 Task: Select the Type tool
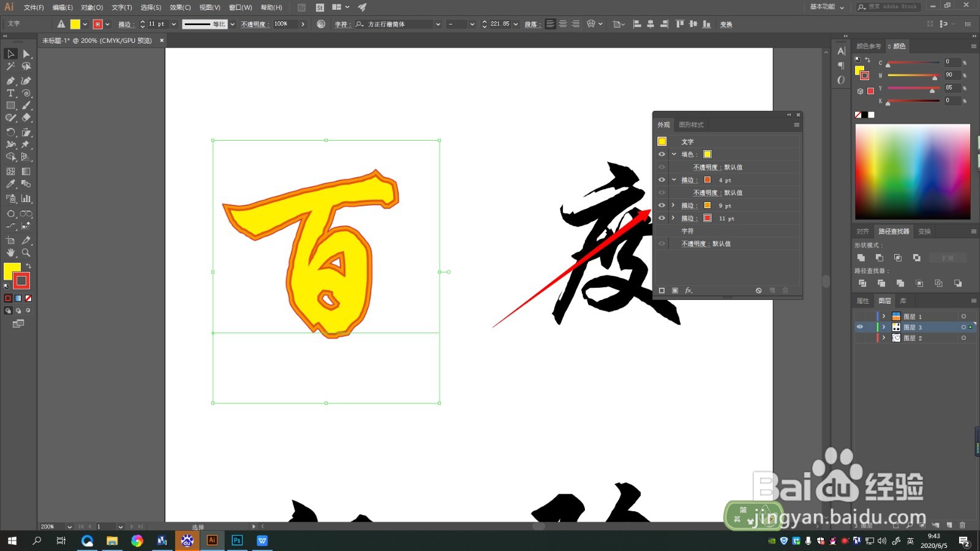tap(10, 93)
